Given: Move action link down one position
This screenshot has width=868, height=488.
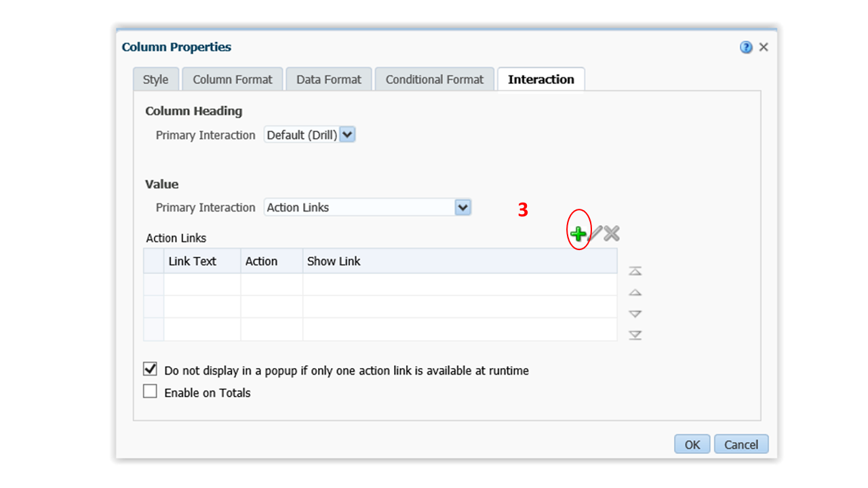Looking at the screenshot, I should pyautogui.click(x=635, y=314).
